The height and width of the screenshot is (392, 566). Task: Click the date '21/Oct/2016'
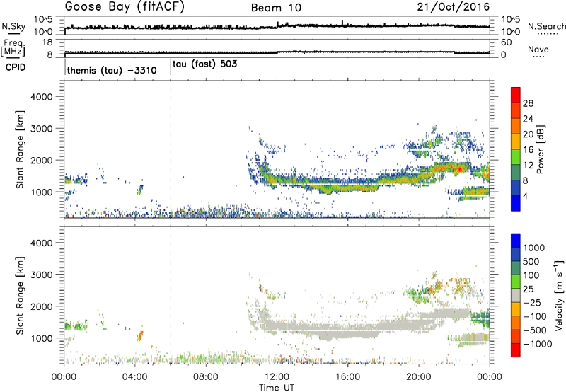pyautogui.click(x=454, y=7)
